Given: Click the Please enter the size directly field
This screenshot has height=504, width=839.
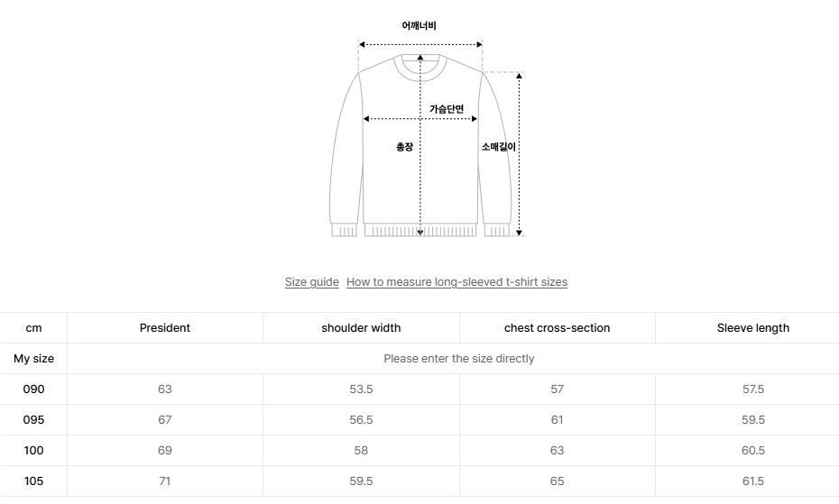Looking at the screenshot, I should 458,359.
